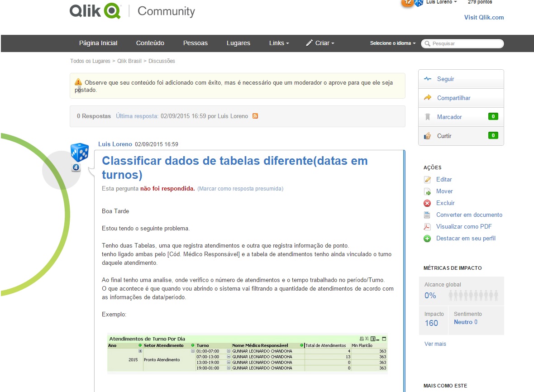Click the Curtir count badge showing 0
Viewport: 534px width, 392px height.
coord(493,135)
